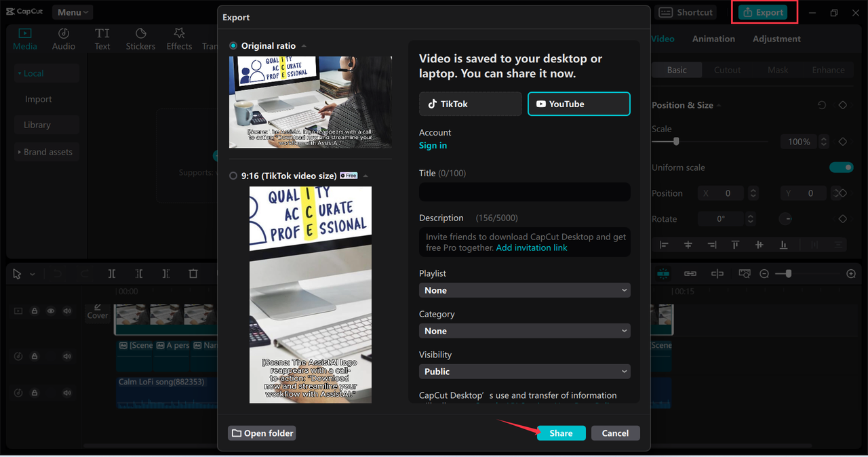Choose YouTube as the sharing platform
868x457 pixels.
579,104
